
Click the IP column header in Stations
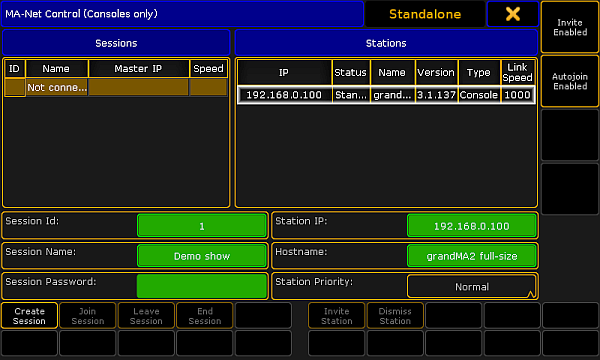pos(284,72)
